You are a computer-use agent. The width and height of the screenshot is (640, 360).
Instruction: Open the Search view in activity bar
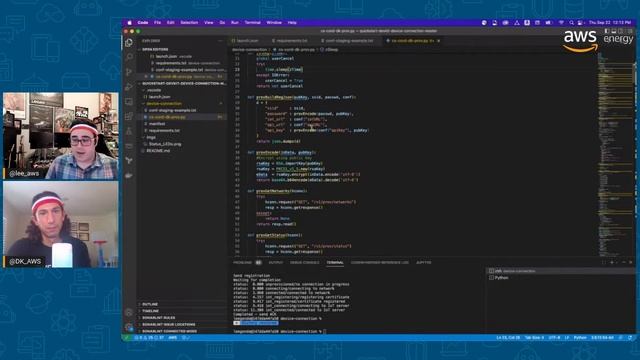129,57
